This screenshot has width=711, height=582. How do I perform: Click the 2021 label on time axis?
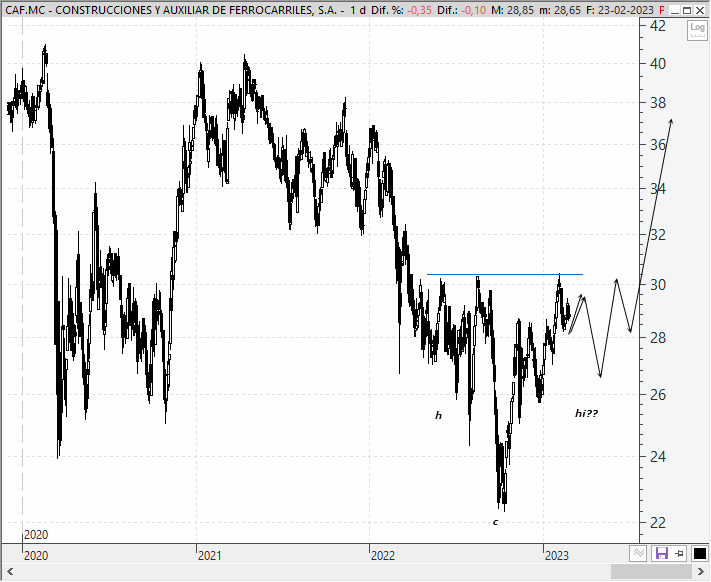209,556
